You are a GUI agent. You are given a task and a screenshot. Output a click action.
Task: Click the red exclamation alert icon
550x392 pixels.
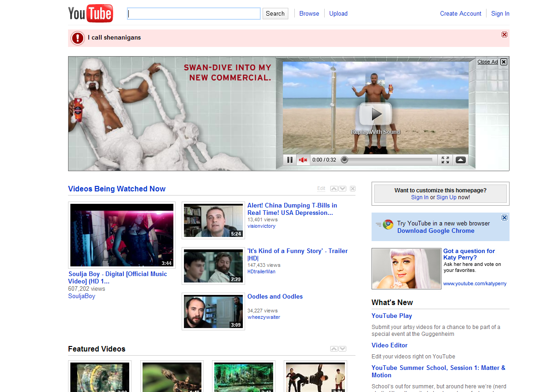pos(78,38)
